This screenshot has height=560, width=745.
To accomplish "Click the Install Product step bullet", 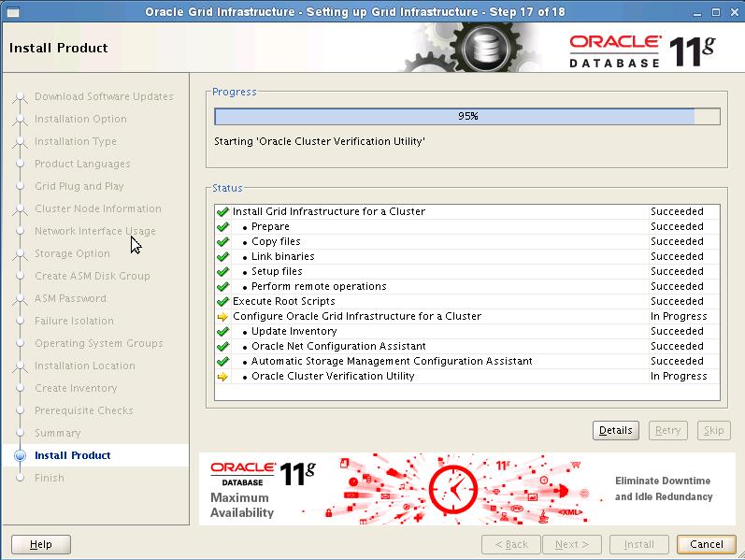I will 20,455.
